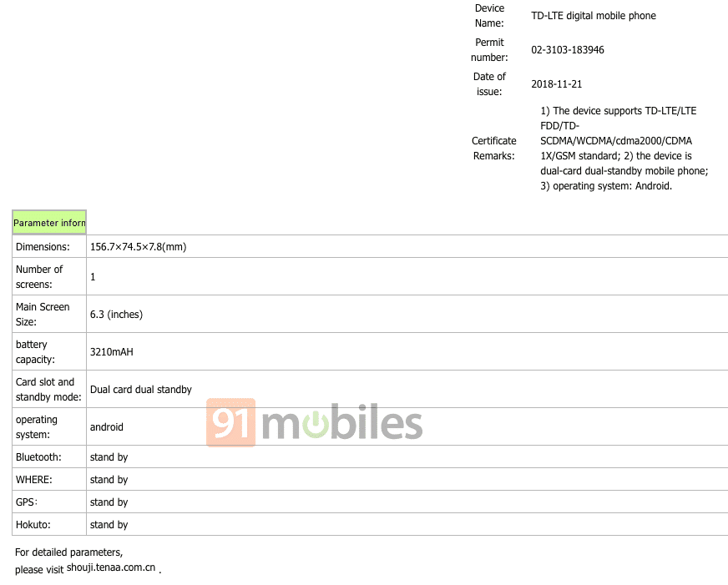Select the Parameter information tab

tap(49, 222)
